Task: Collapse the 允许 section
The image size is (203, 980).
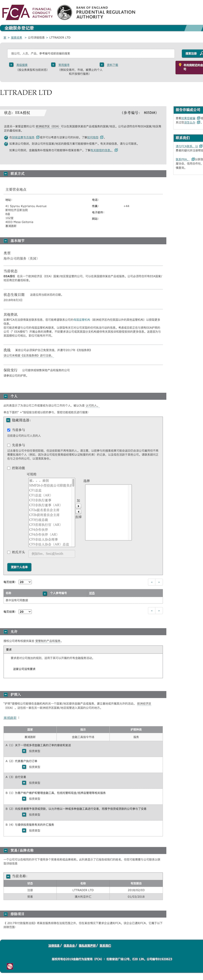Action: 6,632
